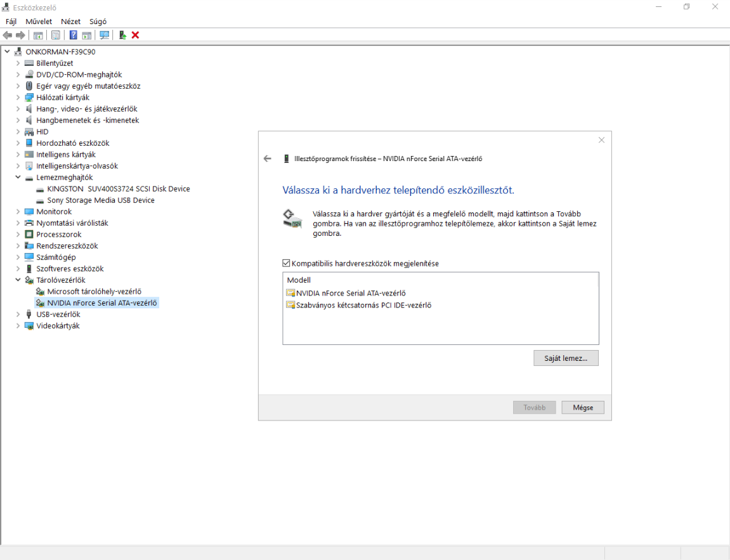
Task: Click the computer icon of ONKORMAN-F39C90
Action: [18, 51]
